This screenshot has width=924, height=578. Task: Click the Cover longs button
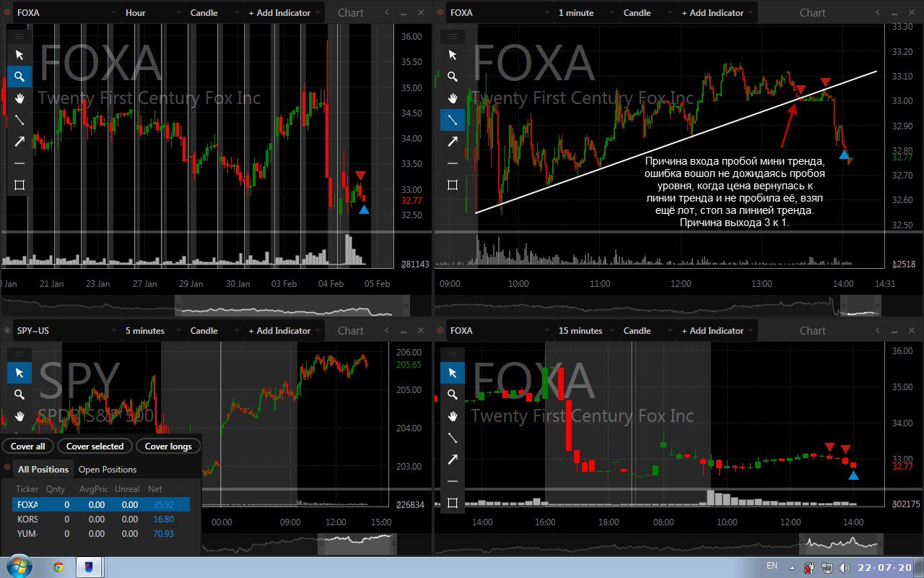168,447
